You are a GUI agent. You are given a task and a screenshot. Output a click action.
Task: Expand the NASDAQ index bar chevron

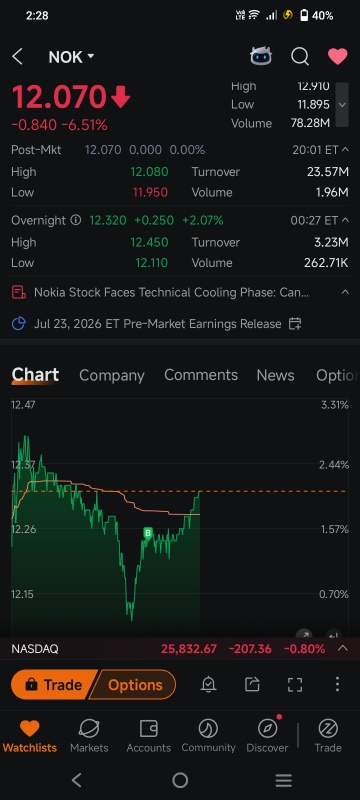coord(343,648)
